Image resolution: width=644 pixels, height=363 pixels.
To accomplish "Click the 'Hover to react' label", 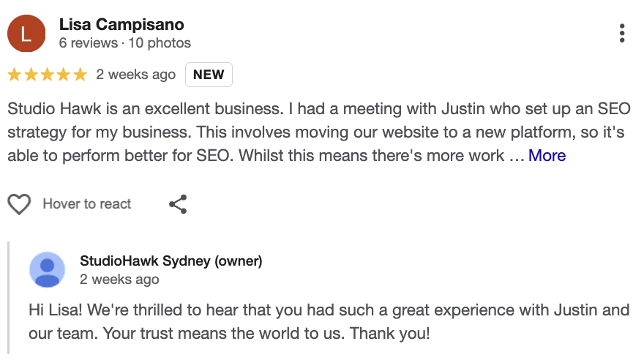I will (87, 204).
